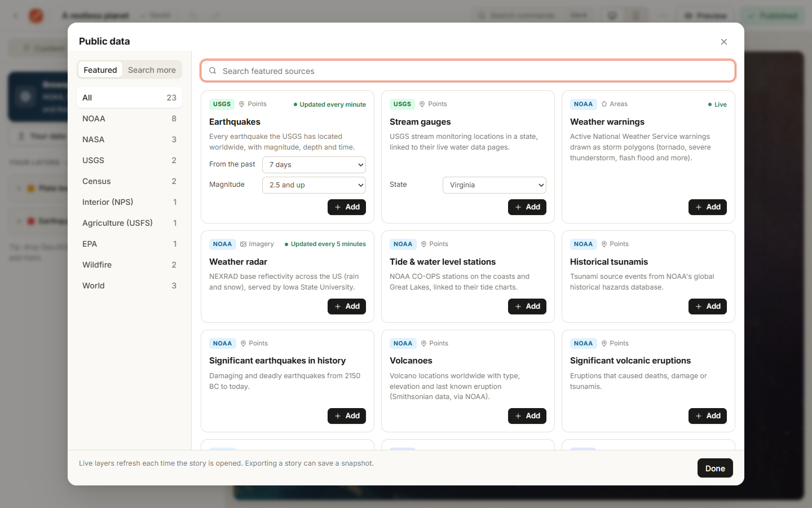812x508 pixels.
Task: Click NOAA badge on Weather radar card
Action: pyautogui.click(x=222, y=244)
